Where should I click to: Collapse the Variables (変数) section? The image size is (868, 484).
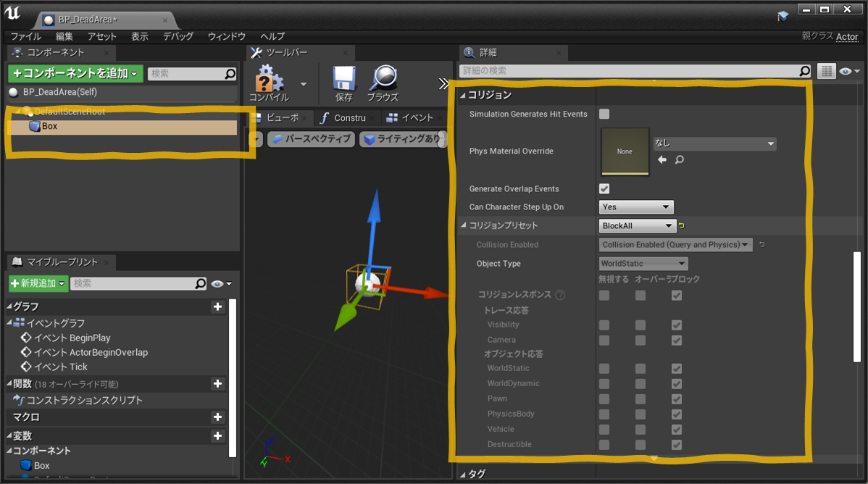coord(9,435)
